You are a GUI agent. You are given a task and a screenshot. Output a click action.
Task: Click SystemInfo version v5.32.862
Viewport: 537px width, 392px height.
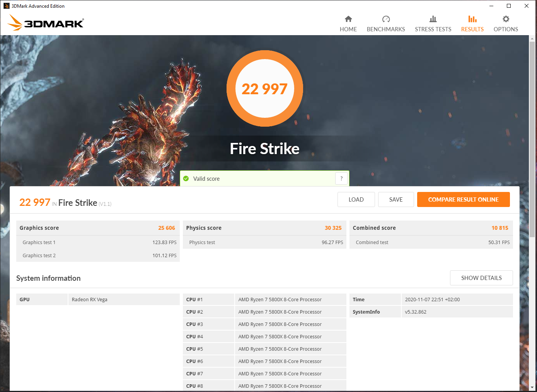(x=416, y=312)
